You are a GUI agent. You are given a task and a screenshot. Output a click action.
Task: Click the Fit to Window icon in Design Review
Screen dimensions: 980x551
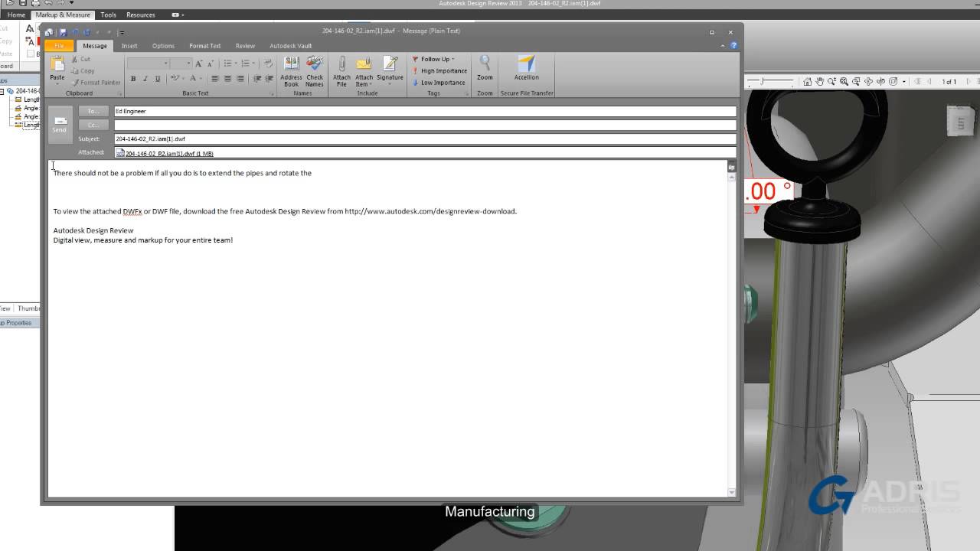click(844, 81)
